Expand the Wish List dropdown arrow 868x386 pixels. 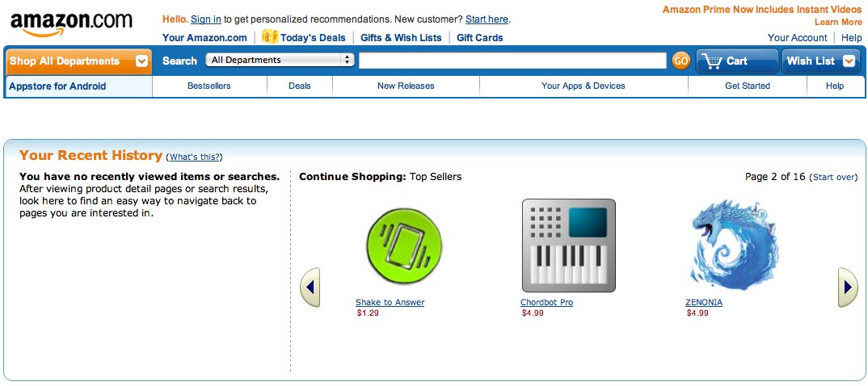(x=849, y=61)
